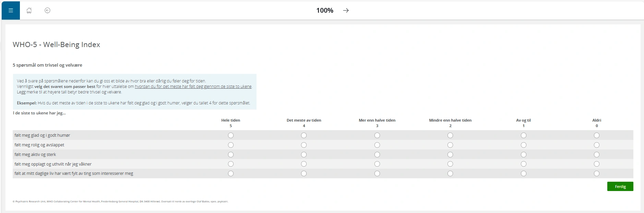
Task: Choose 'Det meste av tiden' for 'glad og i godt humør'
Action: point(304,135)
